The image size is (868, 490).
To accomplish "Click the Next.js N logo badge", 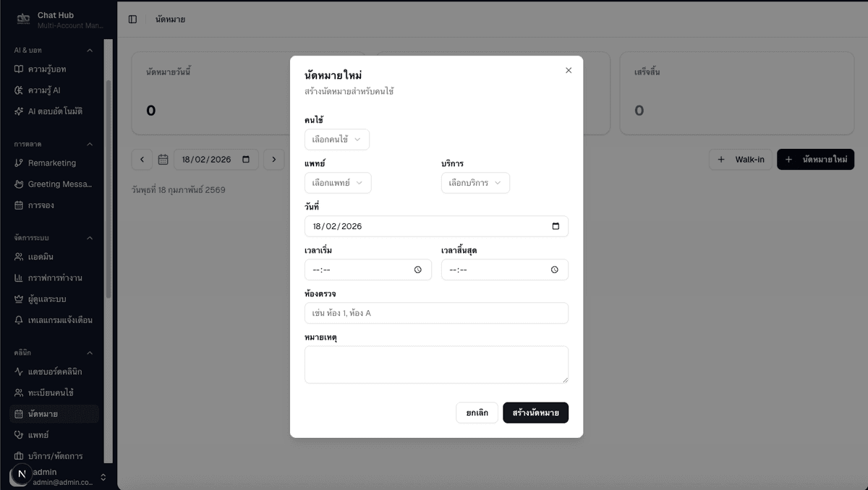I will tap(21, 475).
